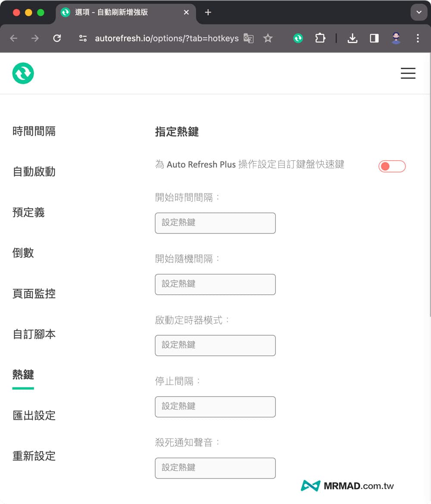Open the Auto Refresh Plus extension icon
The image size is (431, 504).
[298, 39]
